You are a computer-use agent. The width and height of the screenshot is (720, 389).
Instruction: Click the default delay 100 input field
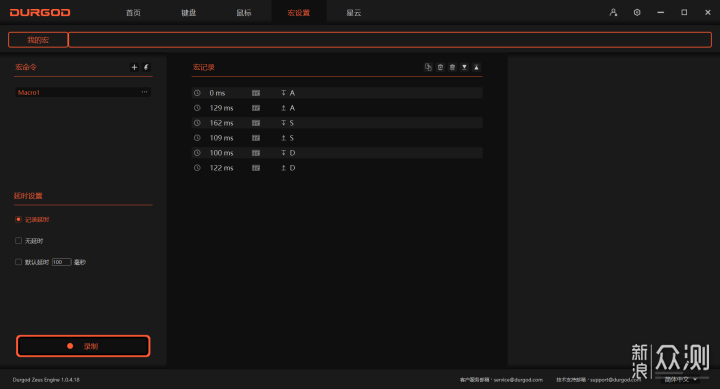(x=62, y=262)
